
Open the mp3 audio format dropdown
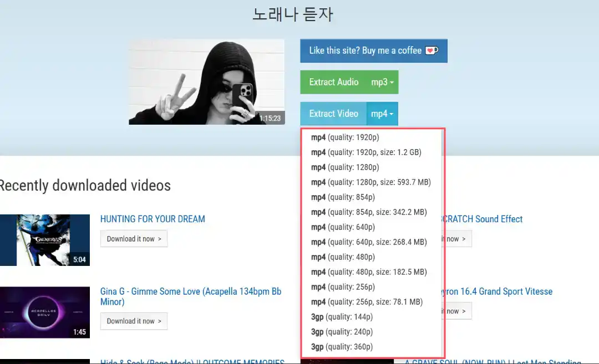pyautogui.click(x=382, y=82)
